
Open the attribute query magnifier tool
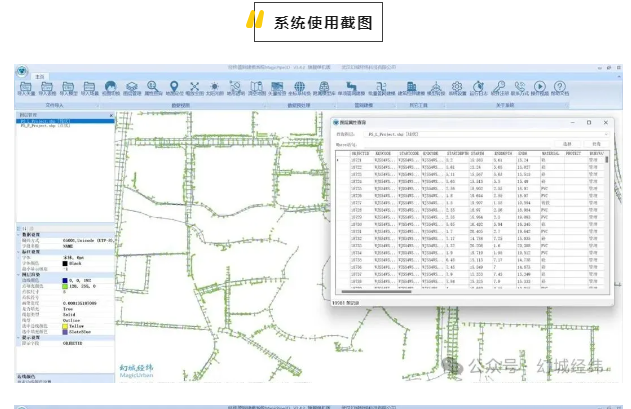[x=152, y=88]
